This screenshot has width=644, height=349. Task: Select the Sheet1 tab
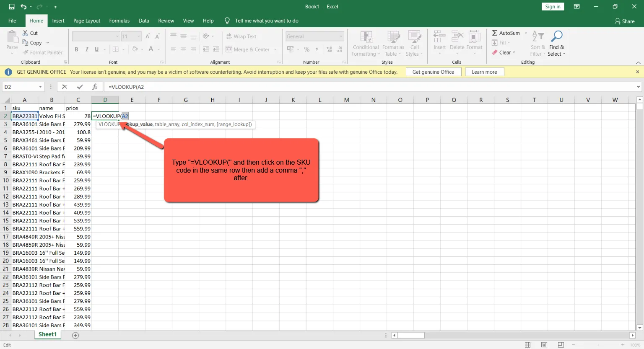click(x=47, y=334)
